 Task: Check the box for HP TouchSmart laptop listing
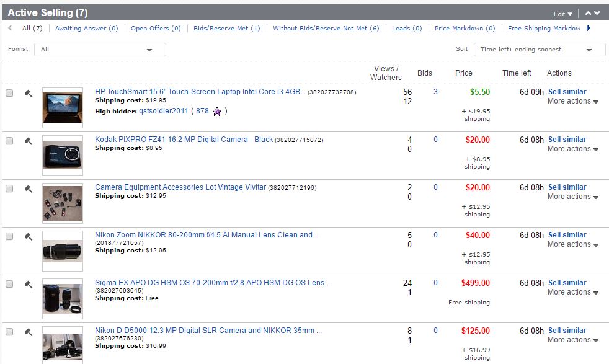[9, 93]
